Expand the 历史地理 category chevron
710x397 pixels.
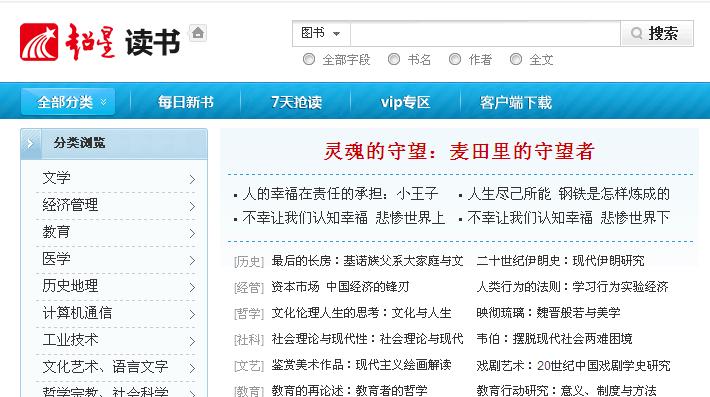(192, 287)
